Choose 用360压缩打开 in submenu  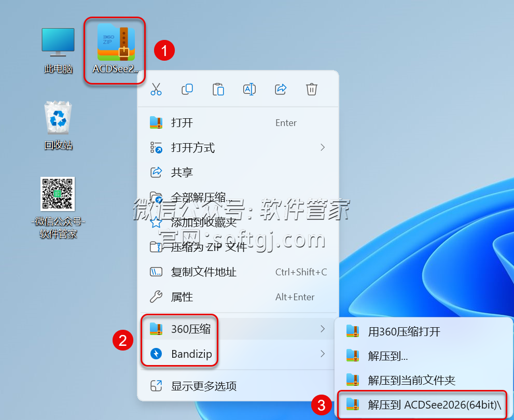tap(424, 331)
